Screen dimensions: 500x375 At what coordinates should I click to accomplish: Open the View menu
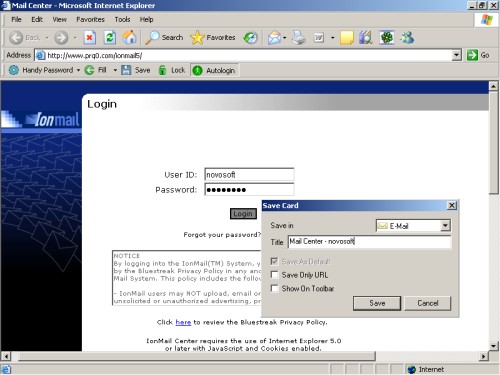click(59, 20)
